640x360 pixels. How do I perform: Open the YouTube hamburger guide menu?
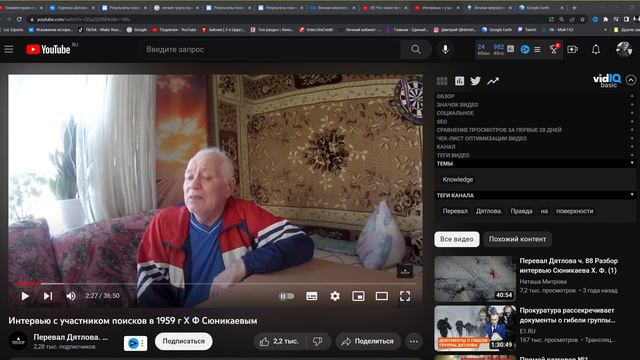point(9,49)
